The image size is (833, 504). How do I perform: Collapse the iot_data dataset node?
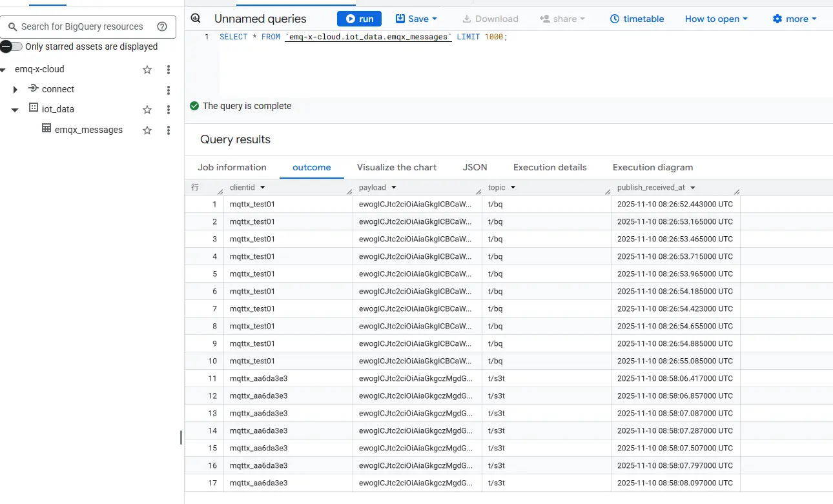(x=15, y=110)
